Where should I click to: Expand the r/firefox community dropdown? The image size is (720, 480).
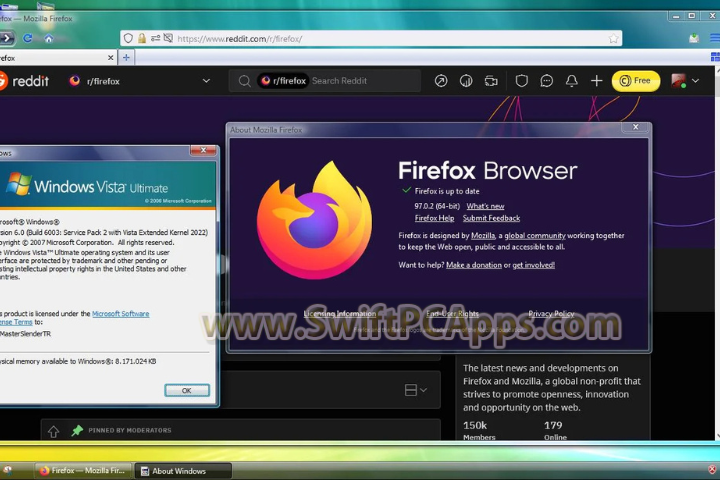tap(206, 81)
